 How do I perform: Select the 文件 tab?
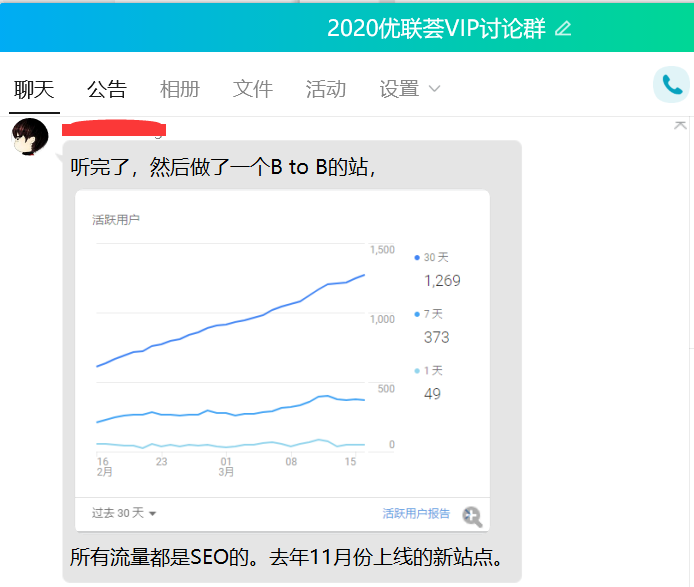[x=253, y=89]
